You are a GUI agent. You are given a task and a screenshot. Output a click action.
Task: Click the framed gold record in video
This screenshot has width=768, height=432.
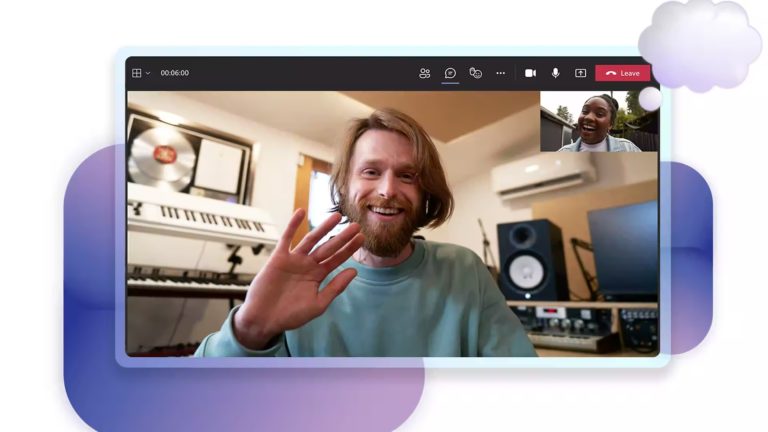point(163,157)
